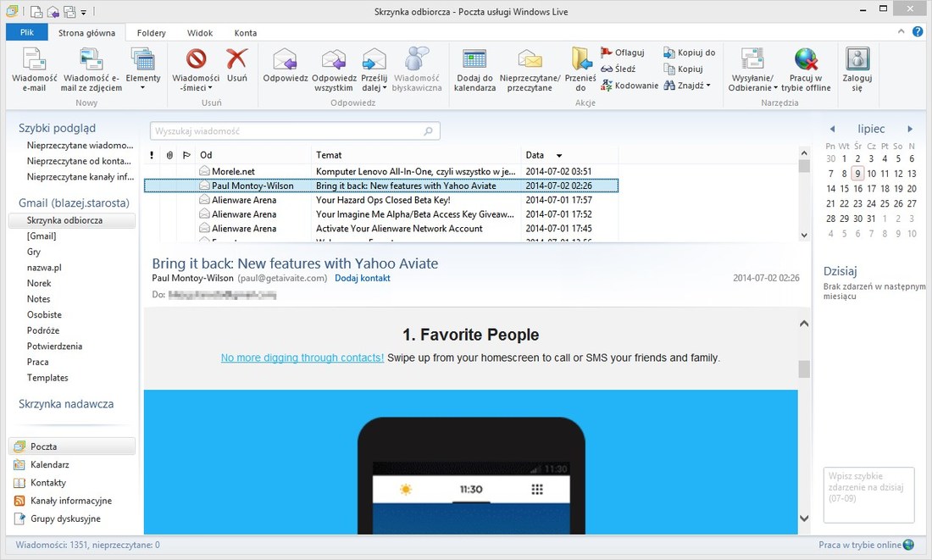932x560 pixels.
Task: Click Kopiuj do button
Action: pos(690,53)
